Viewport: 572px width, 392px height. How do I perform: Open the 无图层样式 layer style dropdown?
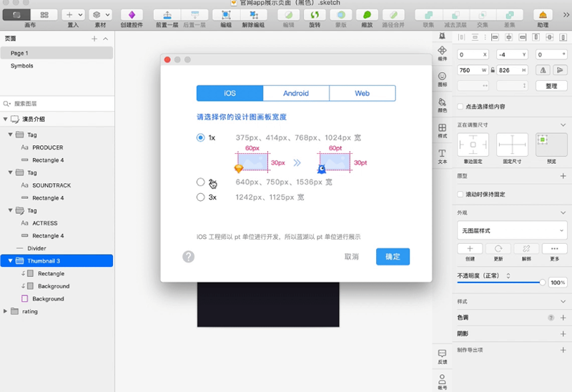(512, 230)
